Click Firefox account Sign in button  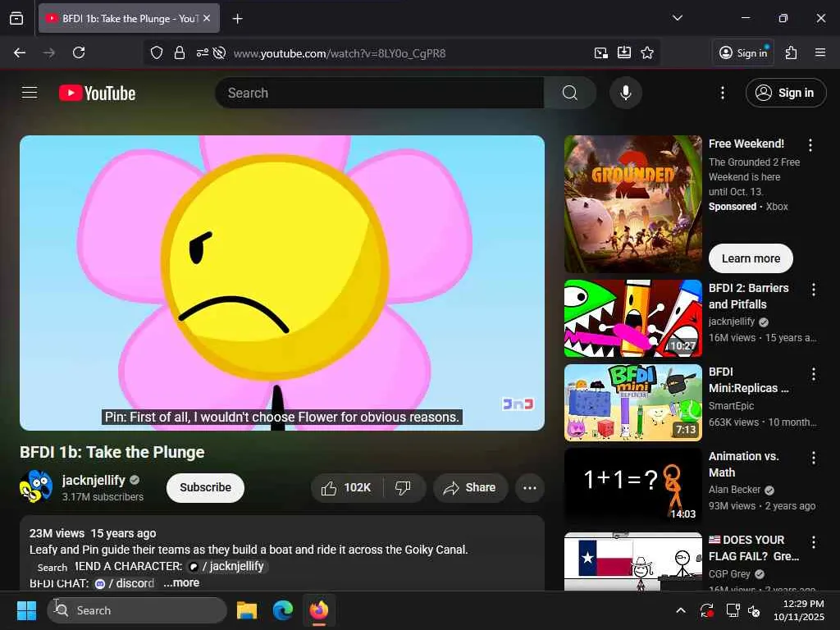[x=743, y=52]
